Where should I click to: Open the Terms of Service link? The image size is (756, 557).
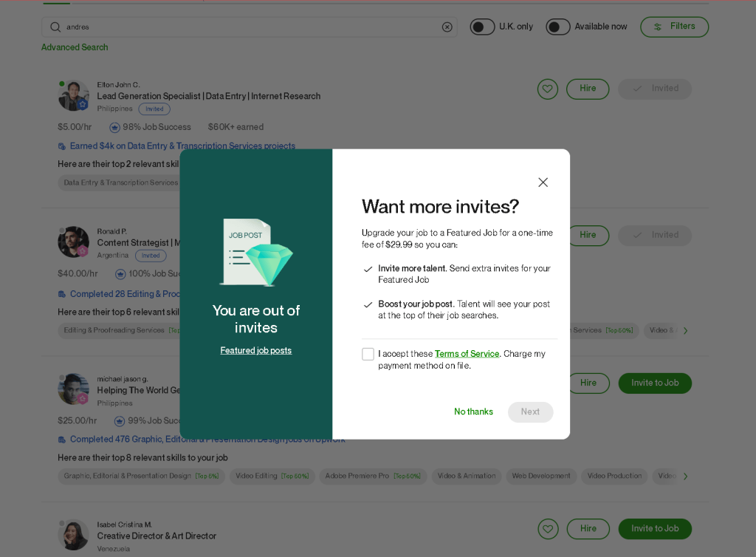pos(467,354)
